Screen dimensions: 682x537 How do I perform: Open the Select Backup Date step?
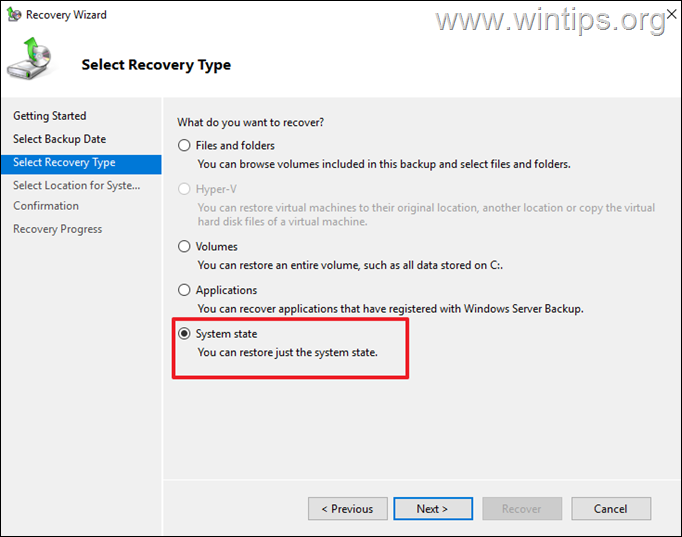[x=59, y=139]
